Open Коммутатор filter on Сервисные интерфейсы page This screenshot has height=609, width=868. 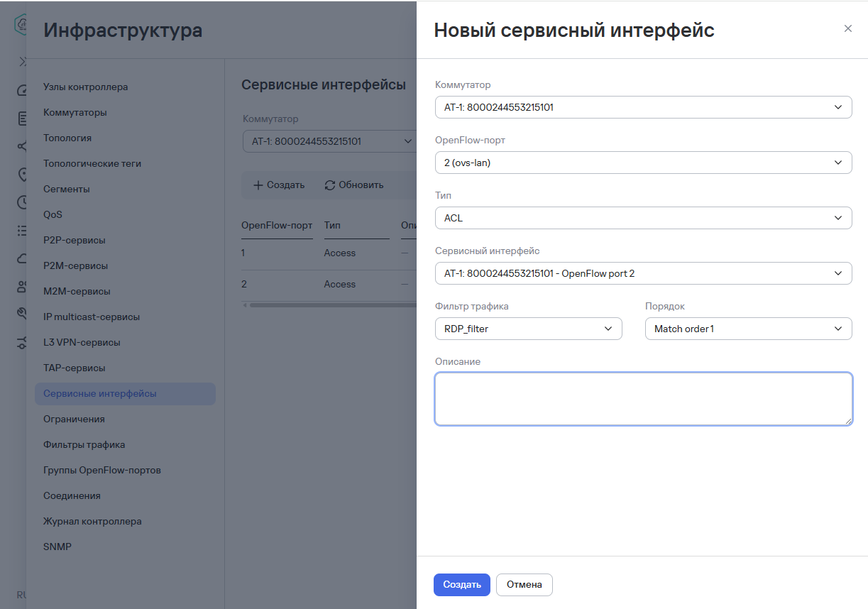[329, 141]
